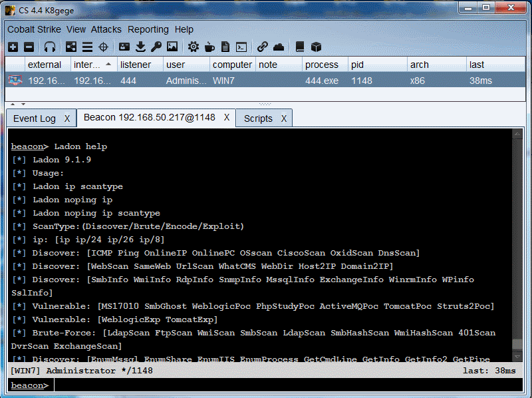Open the Attacks menu
The height and width of the screenshot is (398, 532).
106,29
